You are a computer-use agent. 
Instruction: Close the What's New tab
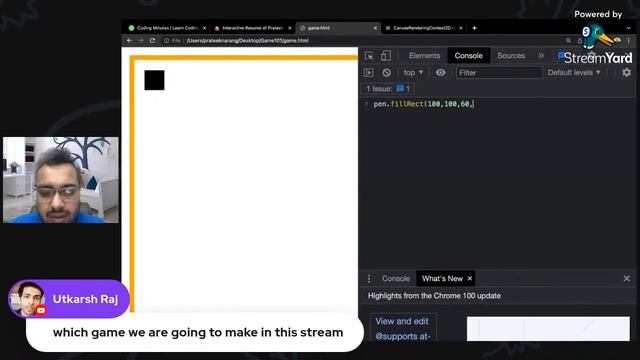[x=470, y=278]
